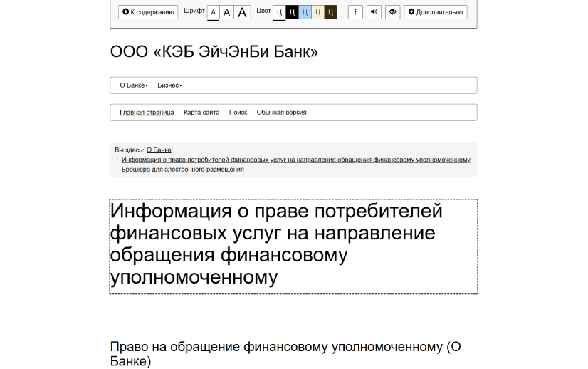Open «Карта сайта»
This screenshot has height=369, width=588.
[x=201, y=113]
